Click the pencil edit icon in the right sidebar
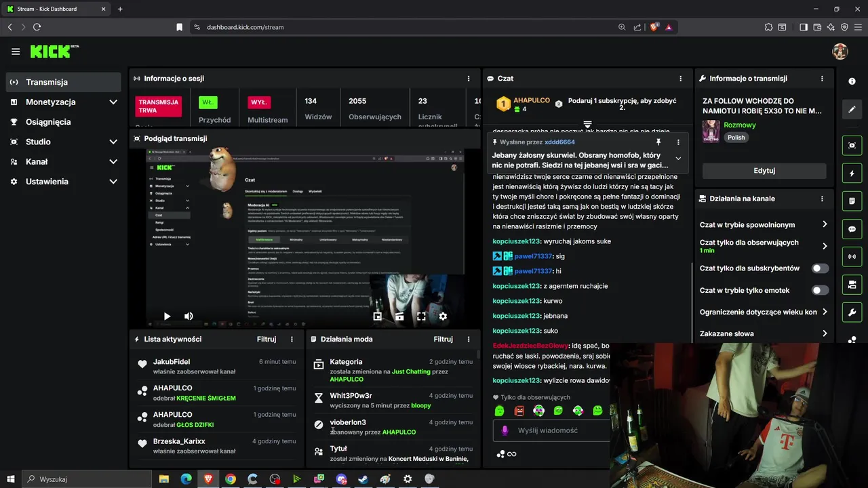Viewport: 868px width, 488px height. pos(852,108)
